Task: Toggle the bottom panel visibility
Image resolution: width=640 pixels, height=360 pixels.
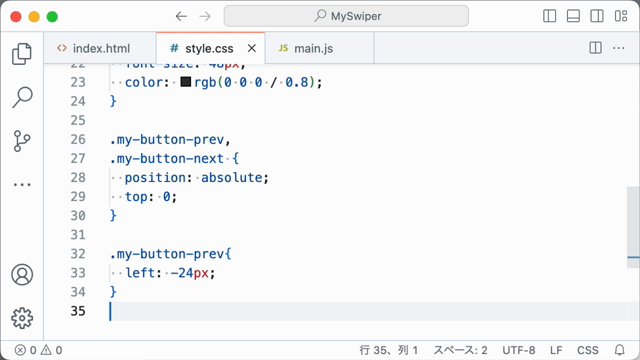Action: point(573,16)
